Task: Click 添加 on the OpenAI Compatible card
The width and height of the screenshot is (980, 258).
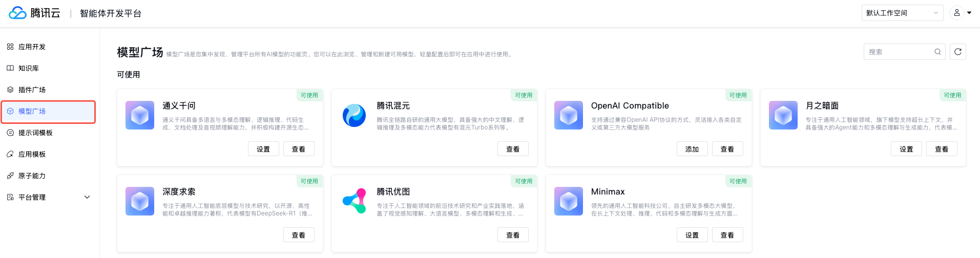Action: pos(692,149)
